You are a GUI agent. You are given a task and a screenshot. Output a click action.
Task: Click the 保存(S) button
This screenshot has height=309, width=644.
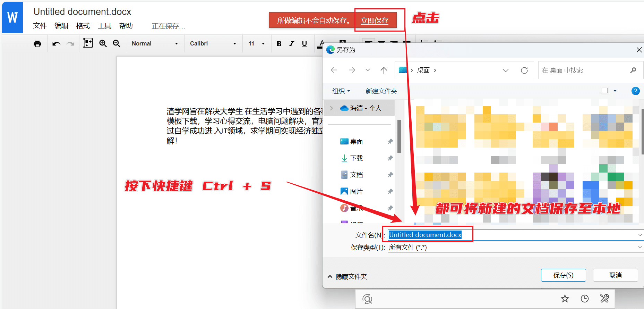pos(563,275)
